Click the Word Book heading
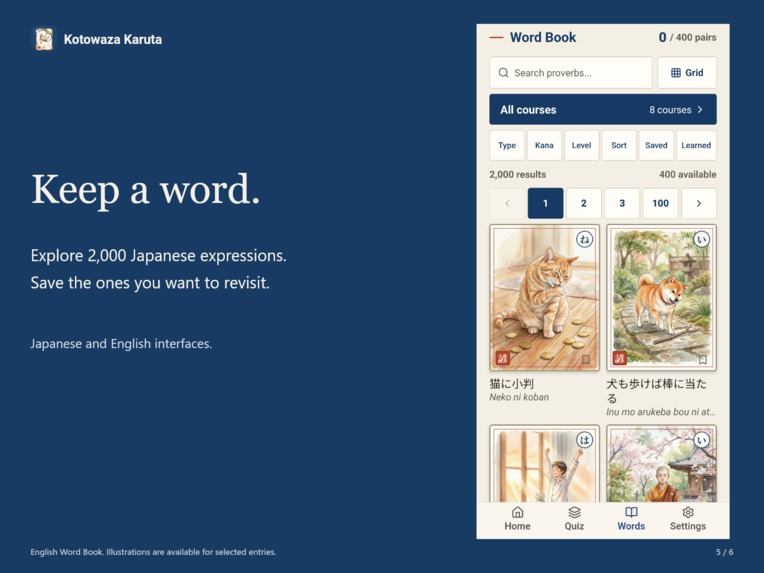 point(543,38)
